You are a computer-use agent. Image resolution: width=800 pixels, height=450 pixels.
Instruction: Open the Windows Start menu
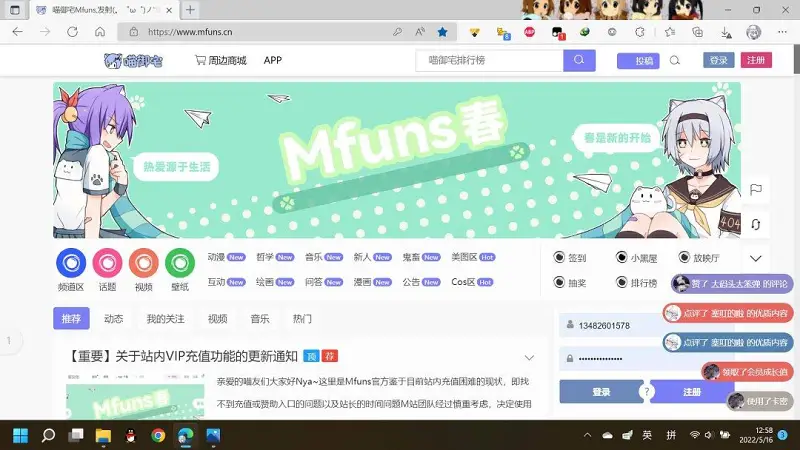coord(20,435)
